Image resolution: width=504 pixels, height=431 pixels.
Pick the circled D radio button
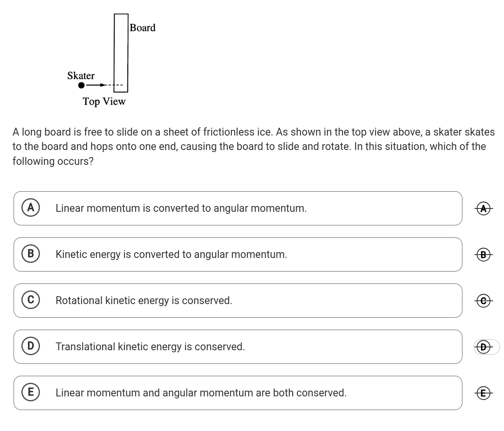pos(30,346)
